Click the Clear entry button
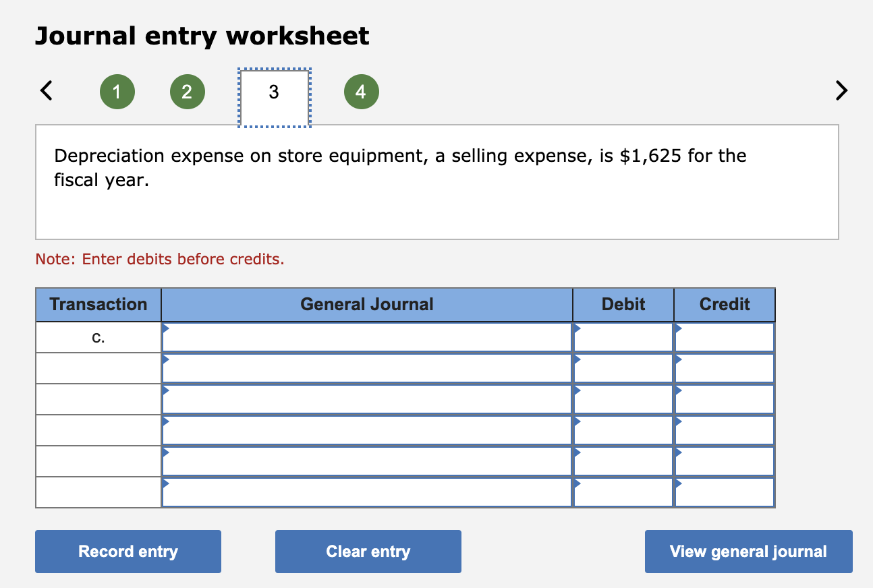This screenshot has width=873, height=588. click(368, 552)
